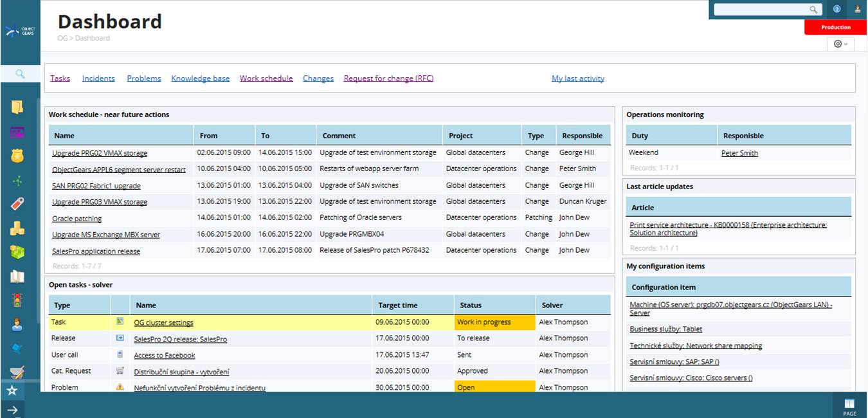This screenshot has width=868, height=418.
Task: Open the OG cluster settings task
Action: coord(163,323)
